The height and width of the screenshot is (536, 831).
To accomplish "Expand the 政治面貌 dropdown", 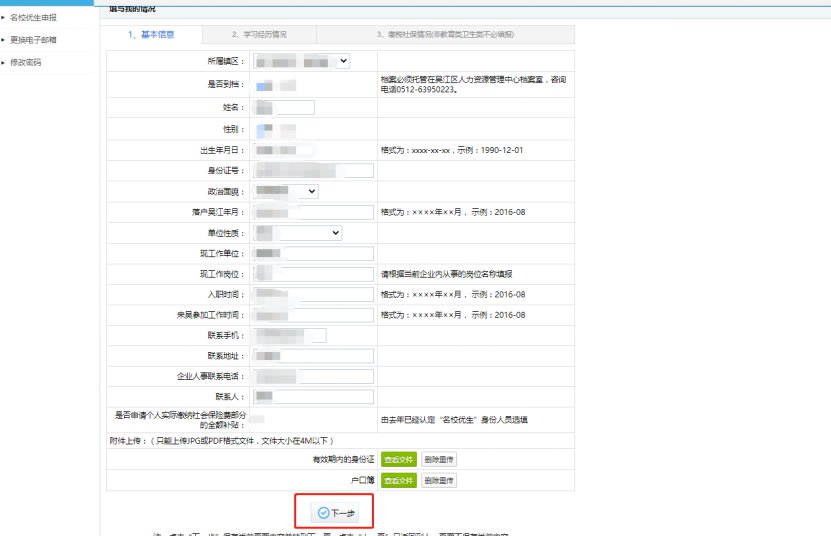I will tap(286, 191).
